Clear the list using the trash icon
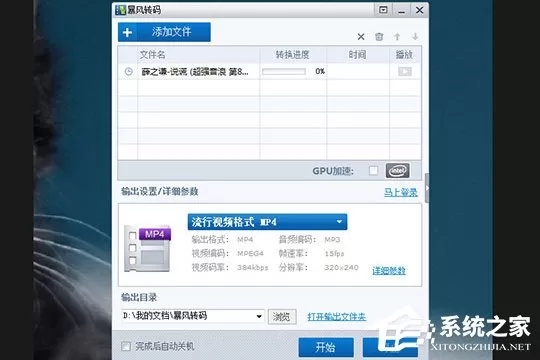The image size is (540, 360). pyautogui.click(x=379, y=37)
